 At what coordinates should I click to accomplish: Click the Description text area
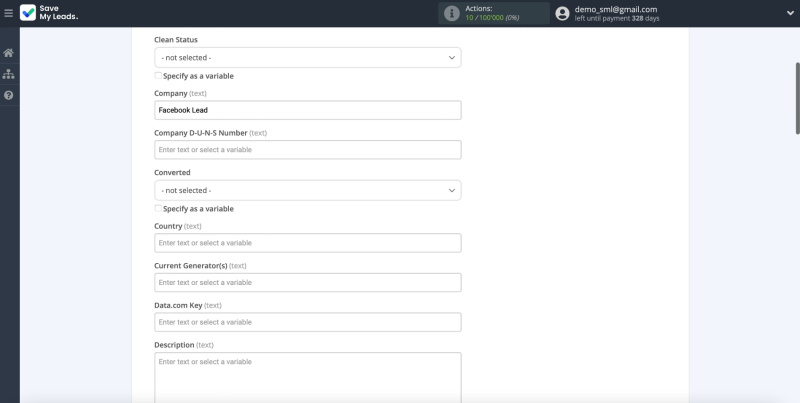pyautogui.click(x=307, y=376)
